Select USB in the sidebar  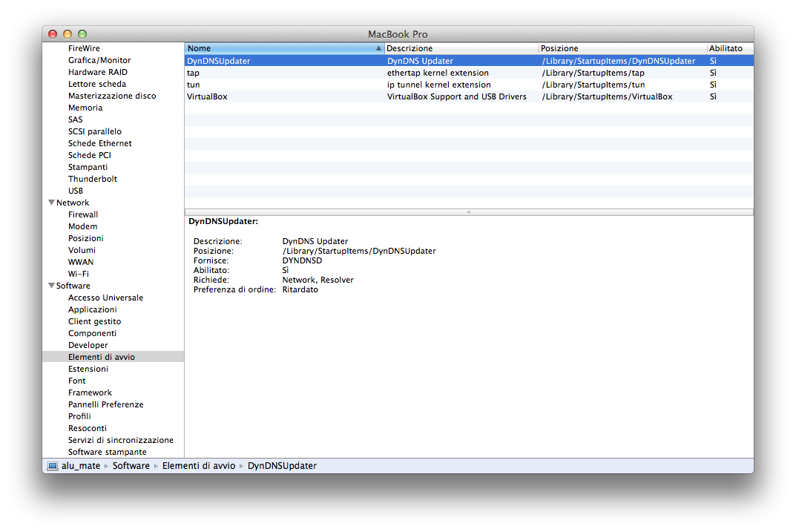pyautogui.click(x=76, y=191)
